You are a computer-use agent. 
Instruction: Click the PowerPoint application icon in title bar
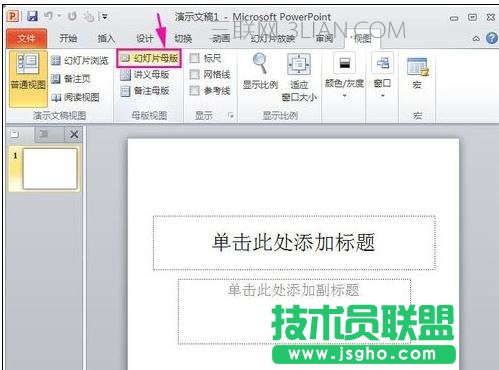(x=13, y=16)
